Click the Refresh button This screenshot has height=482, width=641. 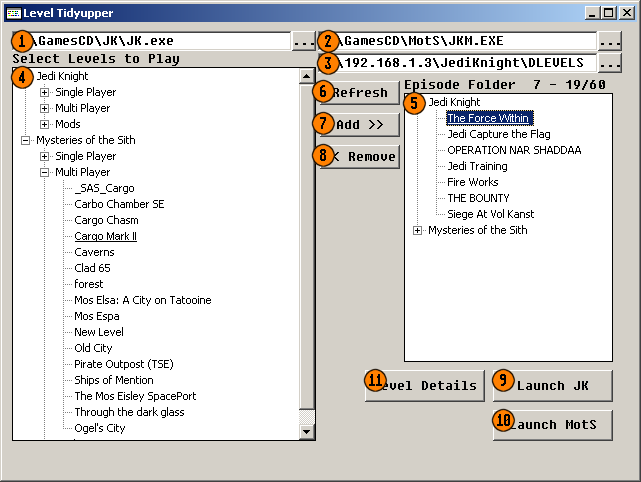pos(359,93)
